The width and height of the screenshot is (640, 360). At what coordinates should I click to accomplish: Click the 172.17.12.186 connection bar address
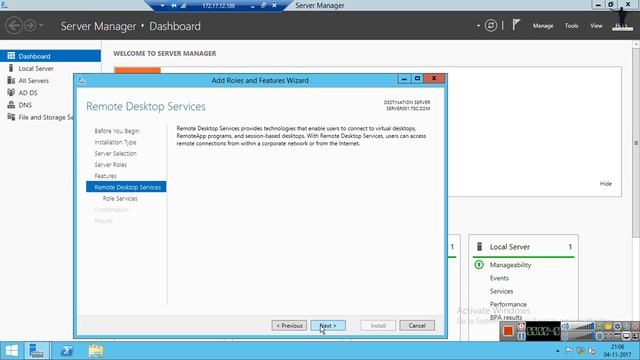click(218, 5)
